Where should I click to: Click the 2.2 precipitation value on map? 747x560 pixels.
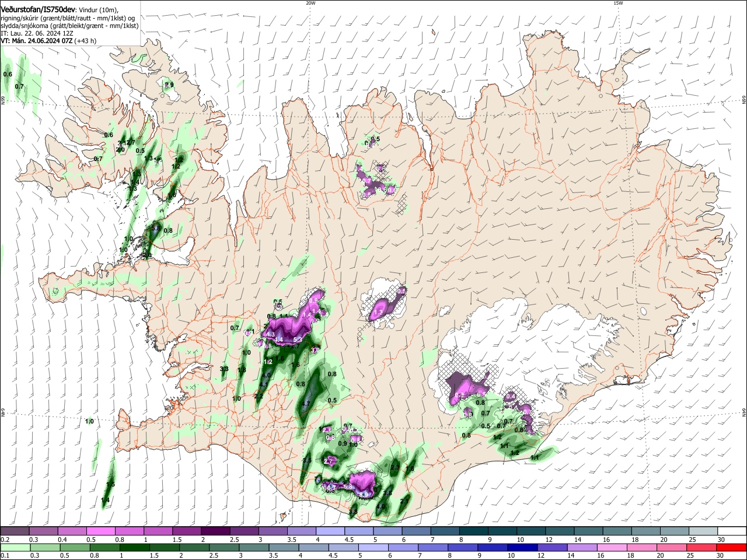coord(259,396)
